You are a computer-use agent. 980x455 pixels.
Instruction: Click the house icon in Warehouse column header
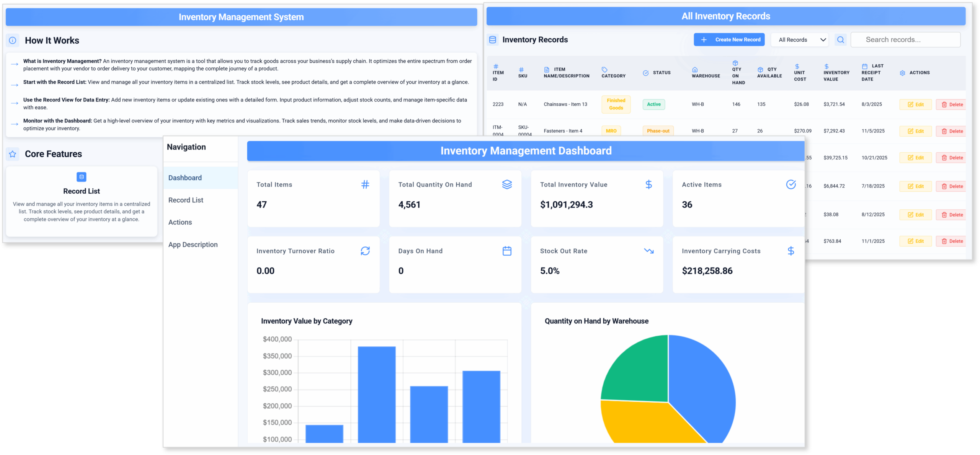[695, 70]
